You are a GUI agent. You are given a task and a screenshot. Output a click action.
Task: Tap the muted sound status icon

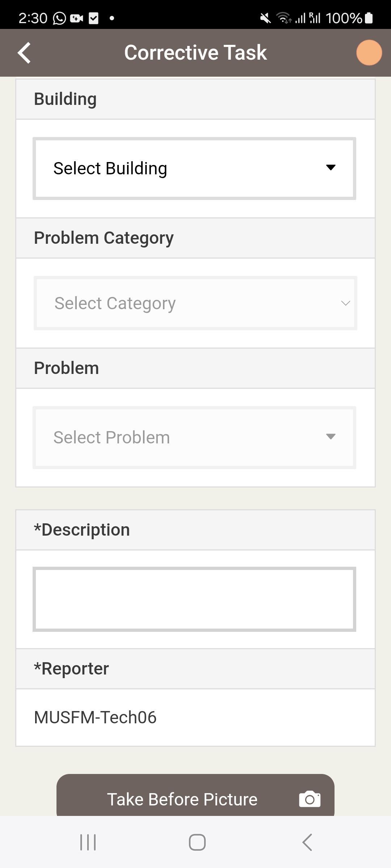[x=265, y=18]
